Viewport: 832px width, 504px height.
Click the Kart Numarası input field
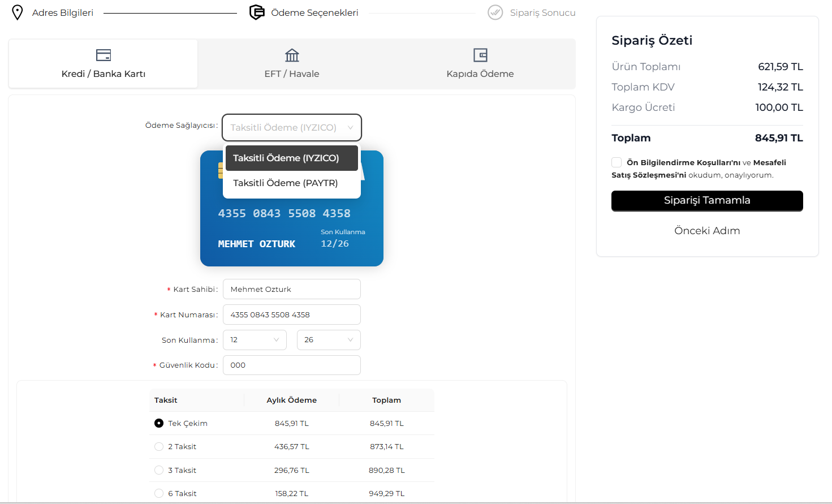[292, 315]
